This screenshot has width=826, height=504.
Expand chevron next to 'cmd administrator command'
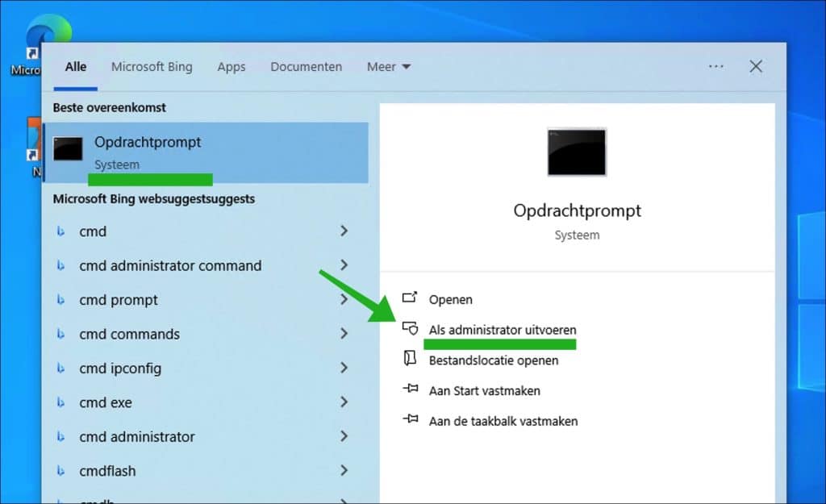pos(344,265)
